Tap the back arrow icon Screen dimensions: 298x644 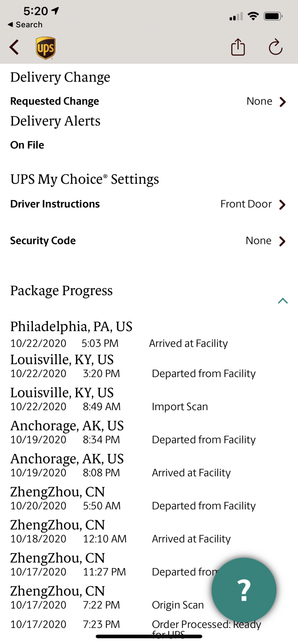coord(14,48)
